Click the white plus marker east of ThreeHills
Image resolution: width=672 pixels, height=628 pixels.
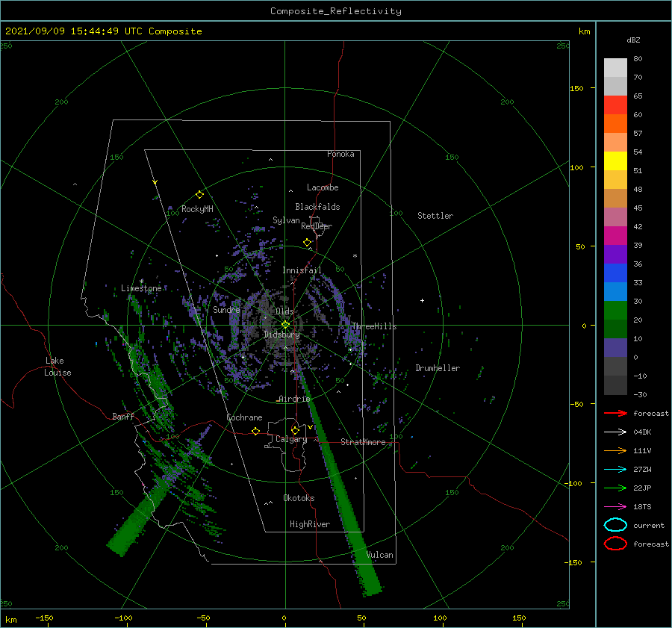pyautogui.click(x=422, y=300)
